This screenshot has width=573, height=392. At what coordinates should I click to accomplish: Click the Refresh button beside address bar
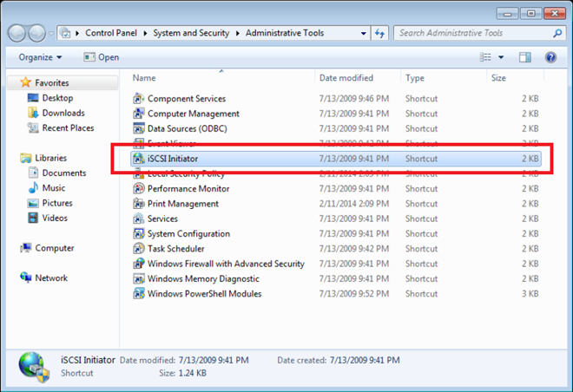click(x=380, y=33)
